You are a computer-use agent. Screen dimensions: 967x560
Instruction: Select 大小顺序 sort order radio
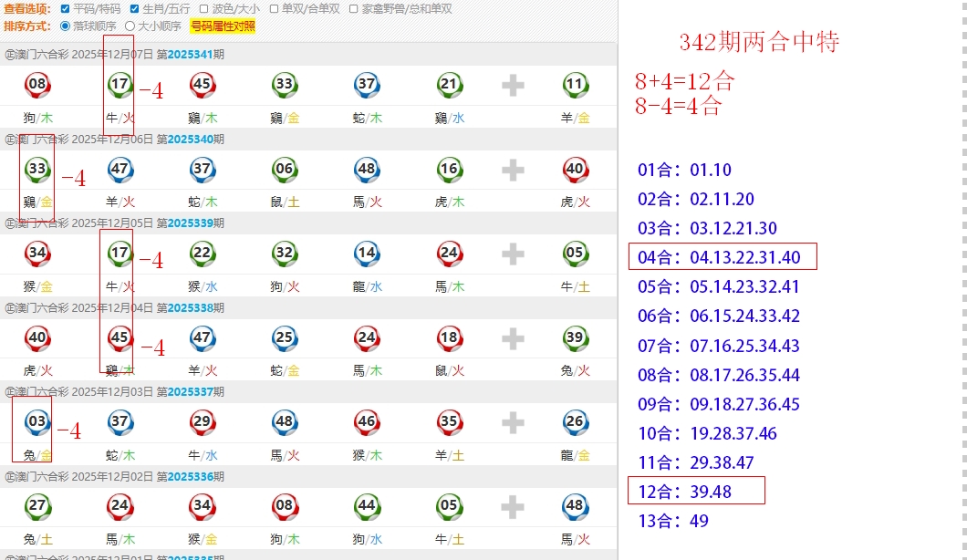[x=130, y=26]
